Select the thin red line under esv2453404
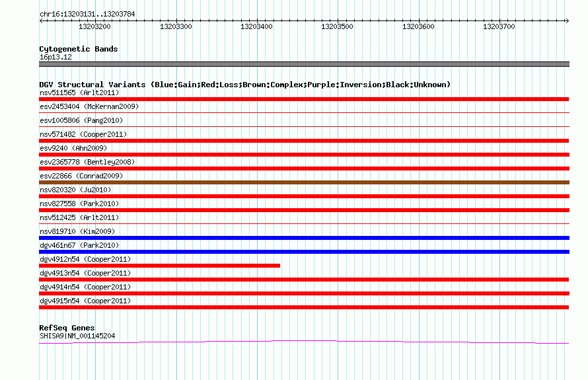 (304, 112)
